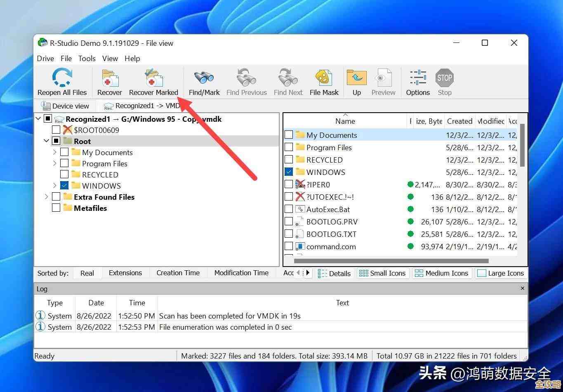The width and height of the screenshot is (563, 392).
Task: Expand the Extra Found Files node
Action: click(x=47, y=197)
